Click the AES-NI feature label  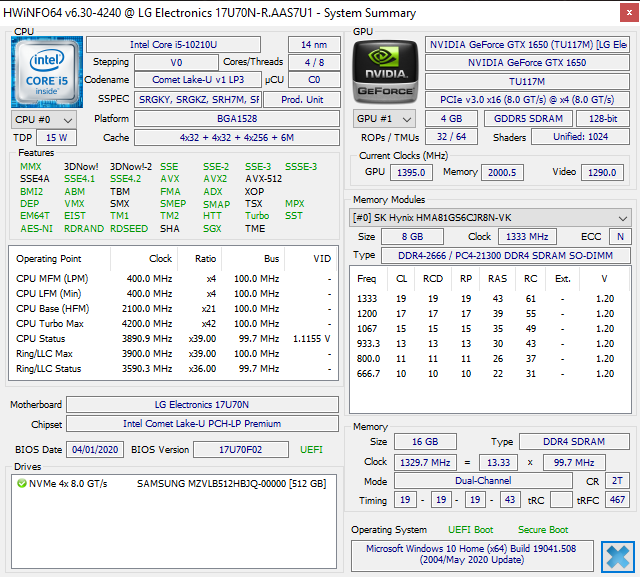pyautogui.click(x=36, y=229)
